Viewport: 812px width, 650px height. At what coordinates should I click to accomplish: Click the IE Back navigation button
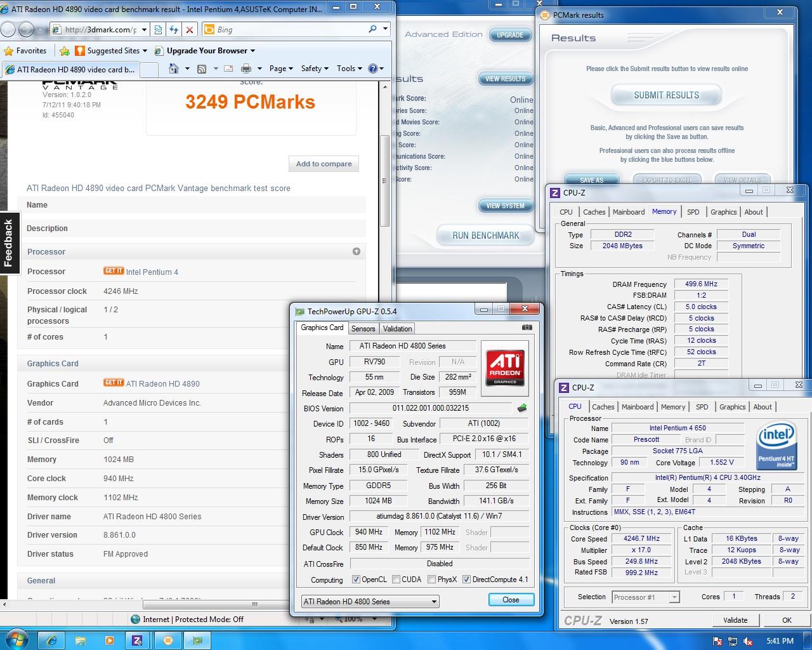click(x=8, y=29)
